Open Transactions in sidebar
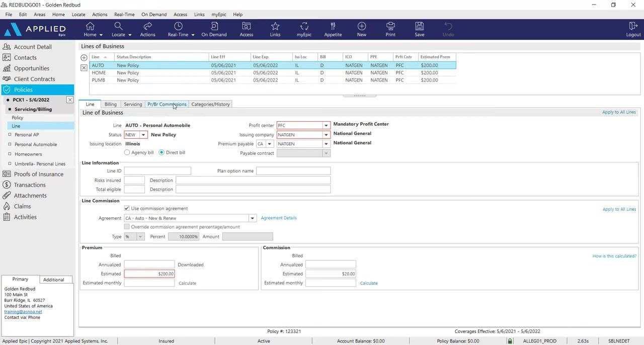Screen dimensions: 644x345 click(x=30, y=185)
